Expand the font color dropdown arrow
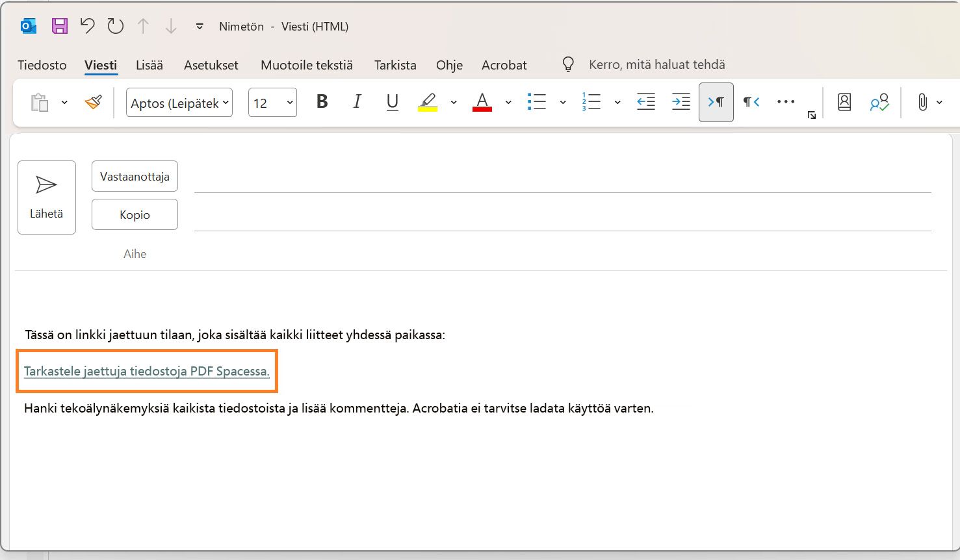The width and height of the screenshot is (960, 560). 508,103
